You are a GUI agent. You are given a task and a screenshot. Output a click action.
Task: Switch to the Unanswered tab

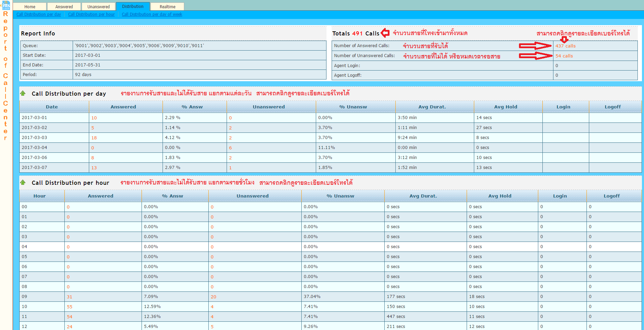click(x=98, y=7)
